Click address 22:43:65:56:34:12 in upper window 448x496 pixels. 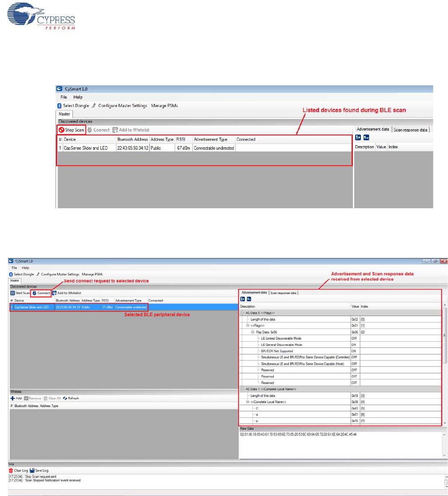click(132, 148)
